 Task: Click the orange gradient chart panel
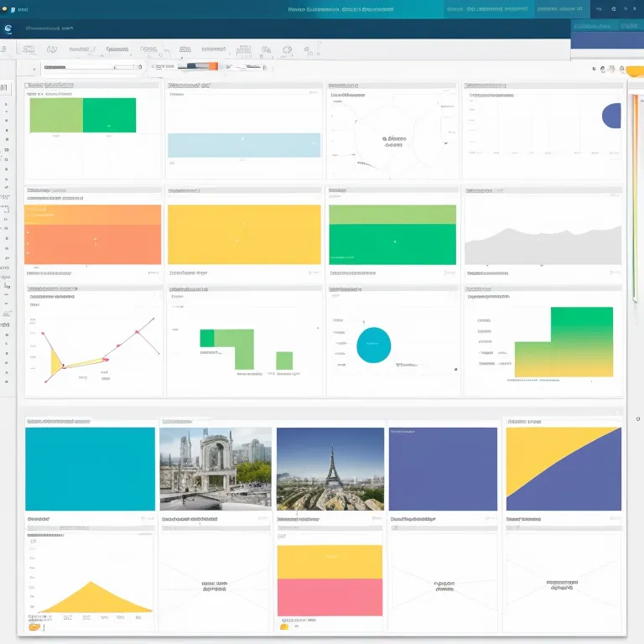click(93, 234)
